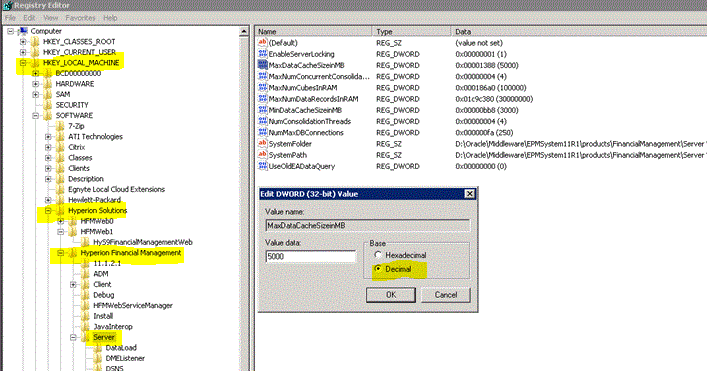Select the ADM key

tap(101, 274)
